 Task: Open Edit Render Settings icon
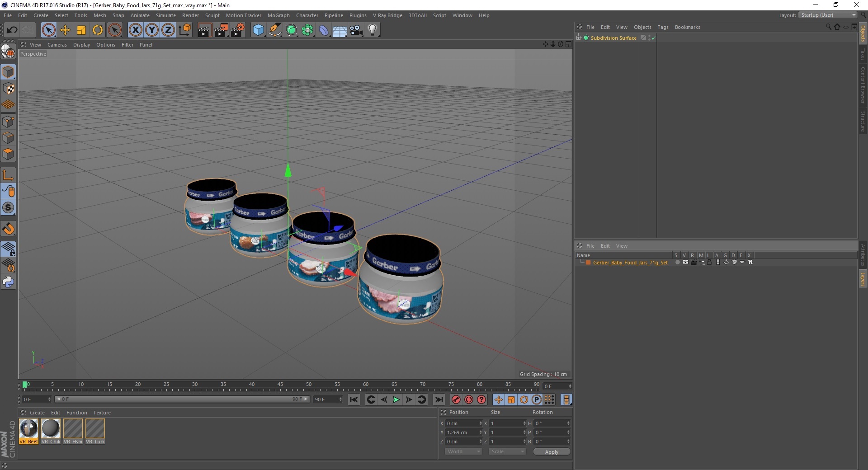point(238,30)
